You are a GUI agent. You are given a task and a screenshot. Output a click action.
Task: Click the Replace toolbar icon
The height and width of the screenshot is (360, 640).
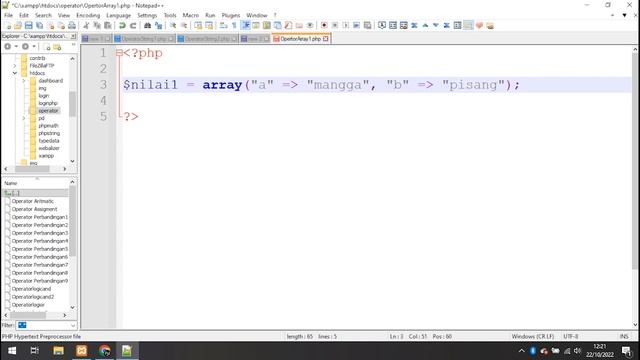point(158,25)
